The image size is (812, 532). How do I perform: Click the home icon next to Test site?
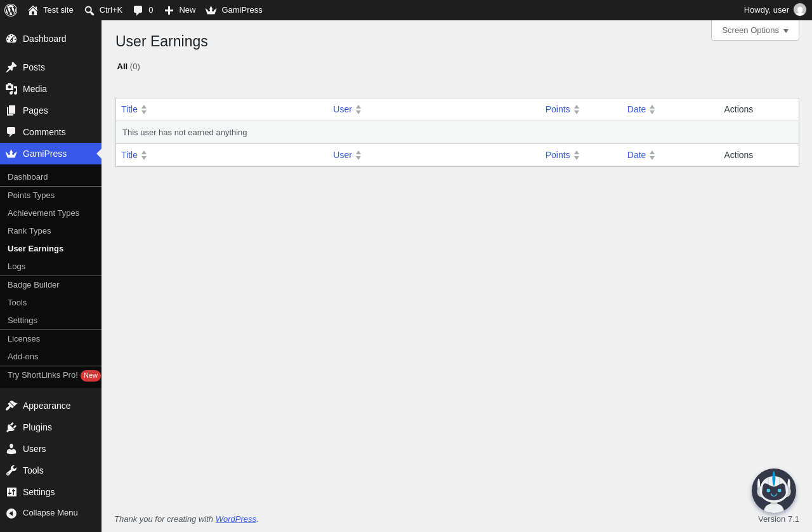pos(33,10)
